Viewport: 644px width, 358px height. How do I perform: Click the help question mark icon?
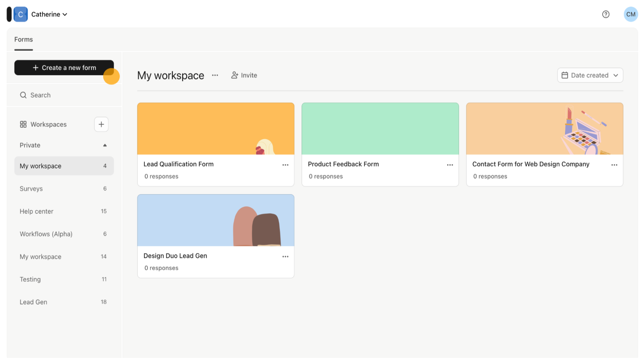[606, 14]
